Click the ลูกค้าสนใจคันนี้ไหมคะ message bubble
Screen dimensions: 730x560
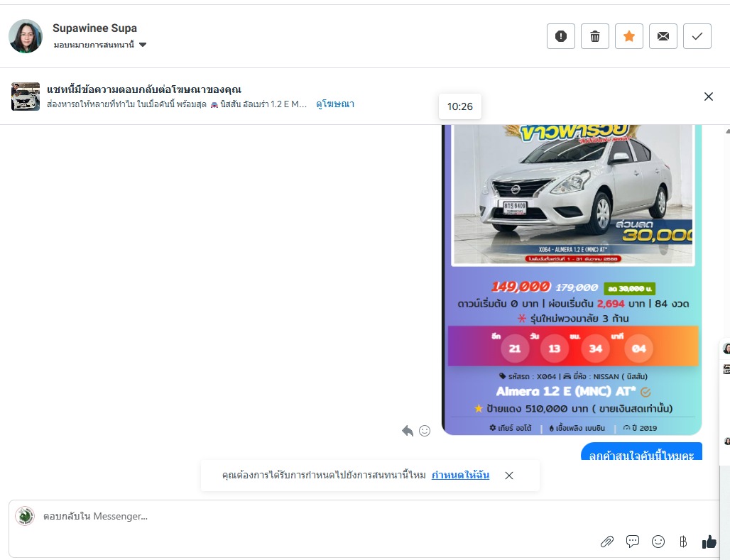point(641,451)
